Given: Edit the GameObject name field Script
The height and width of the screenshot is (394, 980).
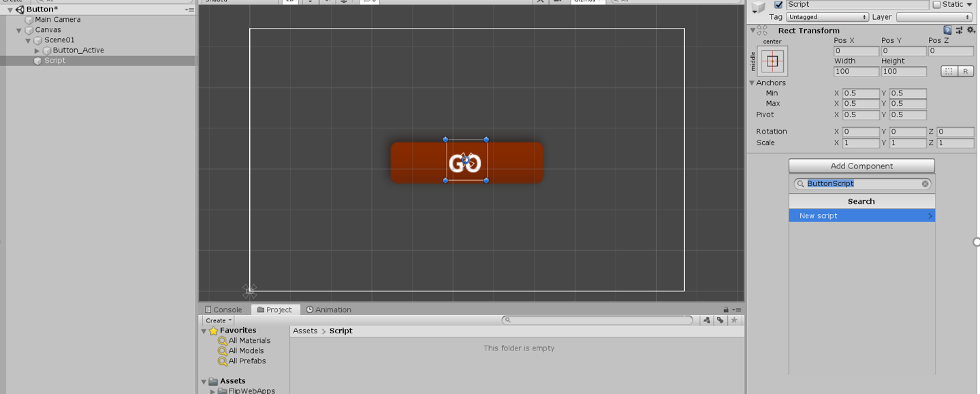Looking at the screenshot, I should point(857,5).
